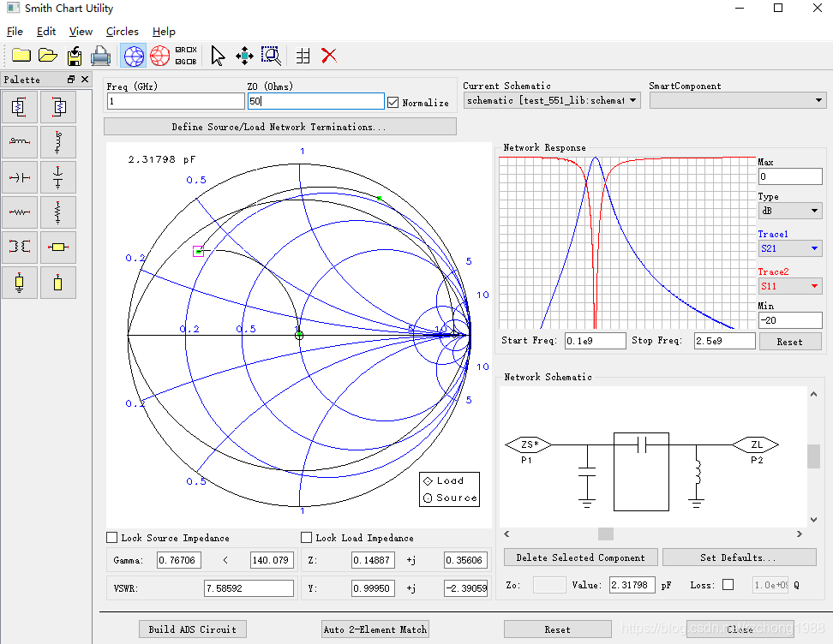Toggle the Loss checkbox
Screen dimensions: 833x644
click(728, 585)
